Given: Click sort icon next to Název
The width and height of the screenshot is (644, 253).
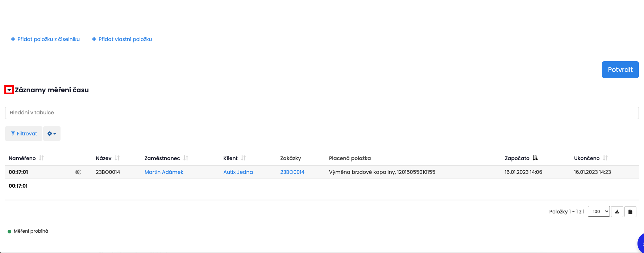Looking at the screenshot, I should [117, 158].
